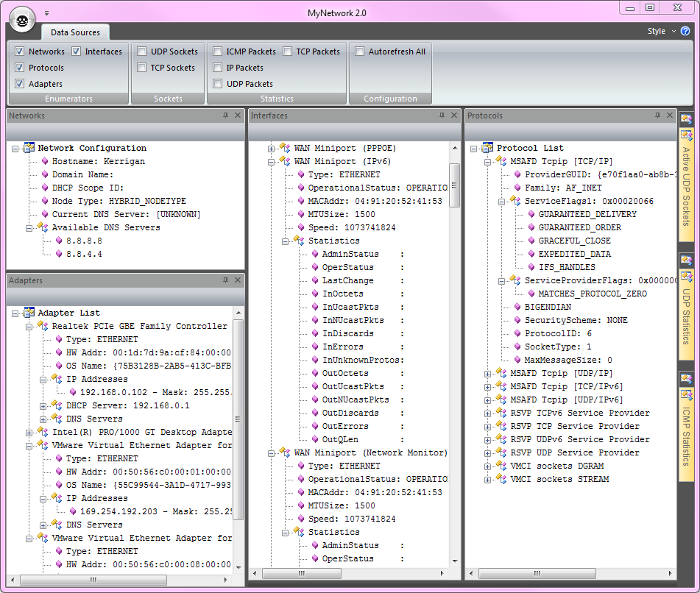The height and width of the screenshot is (593, 700).
Task: Click the Network Configuration root icon
Action: pos(29,148)
